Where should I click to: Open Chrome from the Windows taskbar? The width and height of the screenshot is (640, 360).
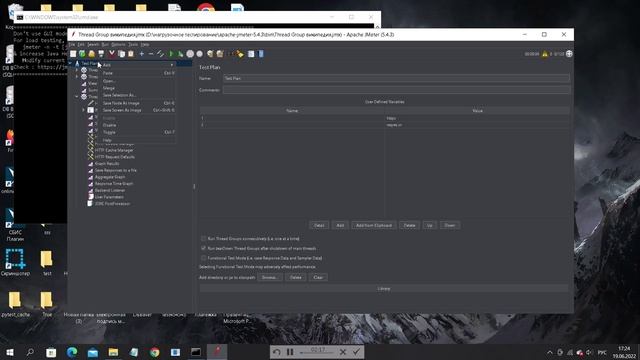[x=154, y=352]
